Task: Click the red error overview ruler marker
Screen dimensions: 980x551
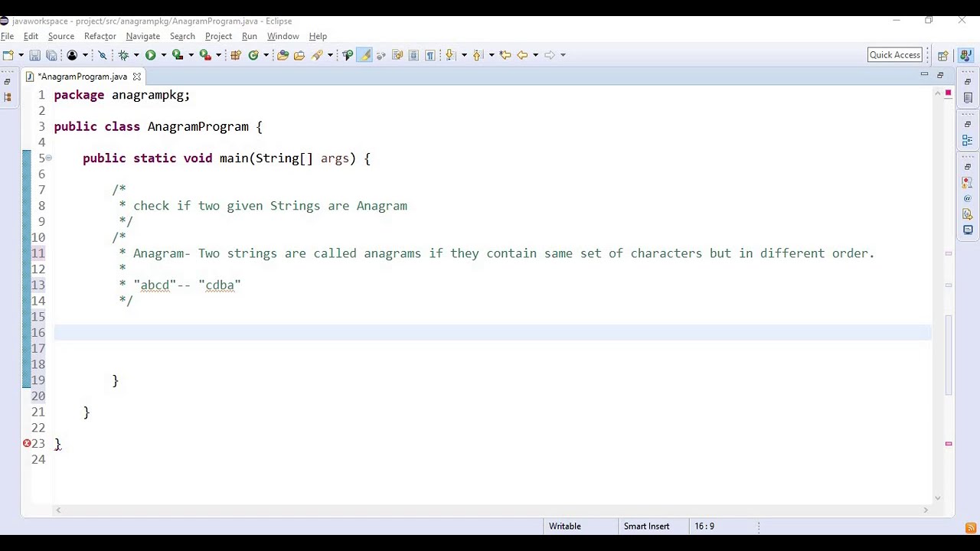Action: point(948,93)
